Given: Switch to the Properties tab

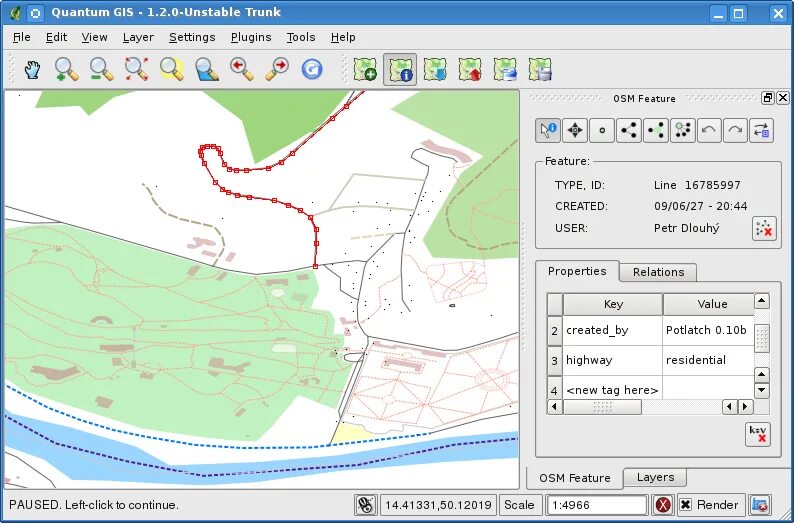Looking at the screenshot, I should 577,271.
